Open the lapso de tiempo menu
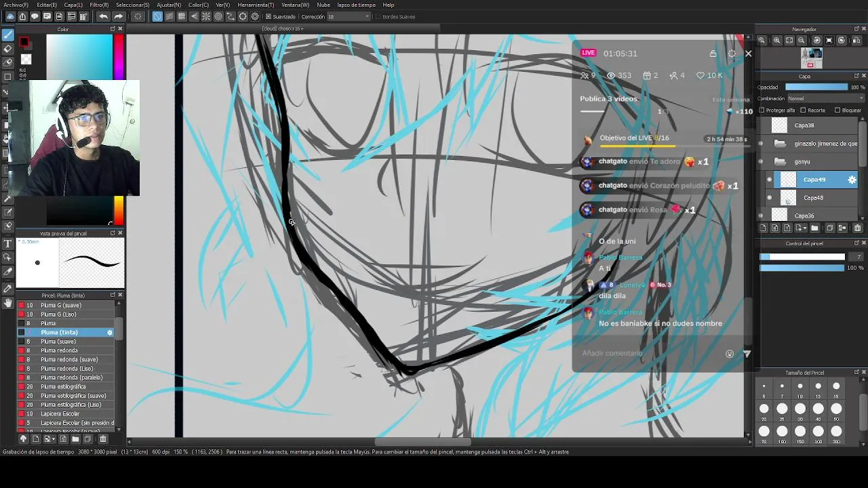Viewport: 868px width, 488px height. click(355, 5)
